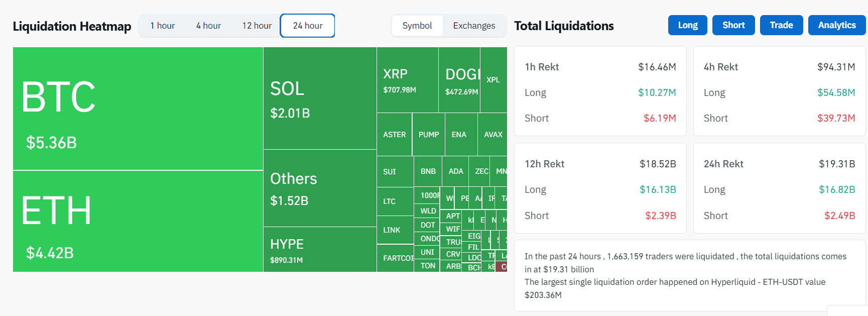Click the BTC heatmap tile
This screenshot has width=868, height=316.
138,109
